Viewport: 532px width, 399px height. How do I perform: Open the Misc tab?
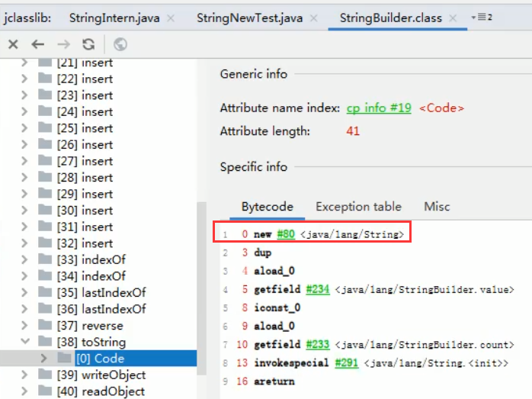(x=437, y=207)
